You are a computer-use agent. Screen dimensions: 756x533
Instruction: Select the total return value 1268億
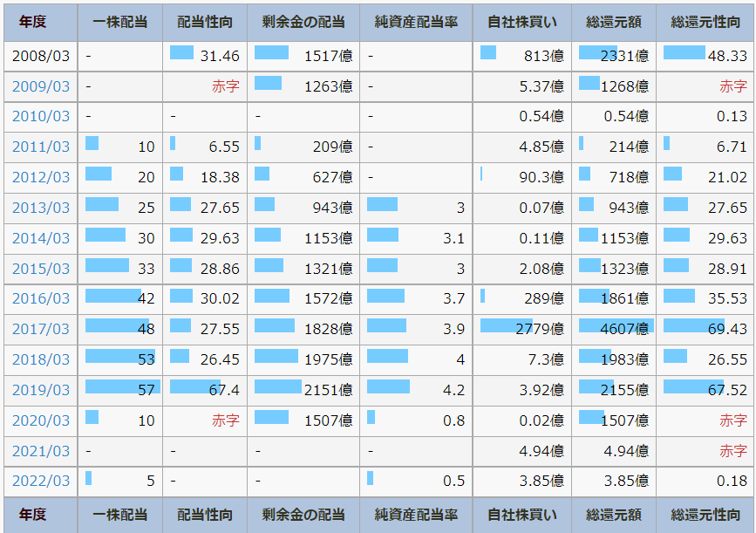[624, 86]
